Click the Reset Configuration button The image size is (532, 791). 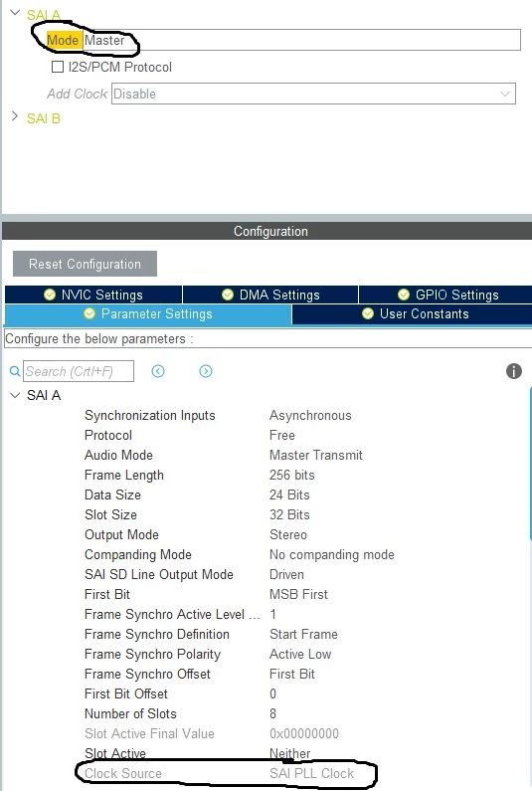85,264
